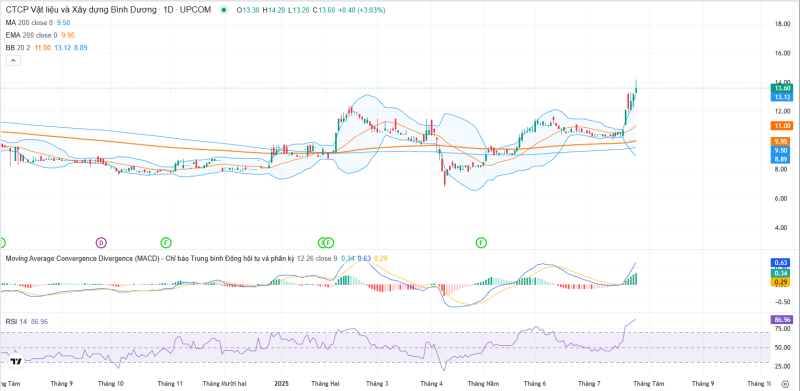800x391 pixels.
Task: Select the MACD indicator legend title
Action: 151,258
